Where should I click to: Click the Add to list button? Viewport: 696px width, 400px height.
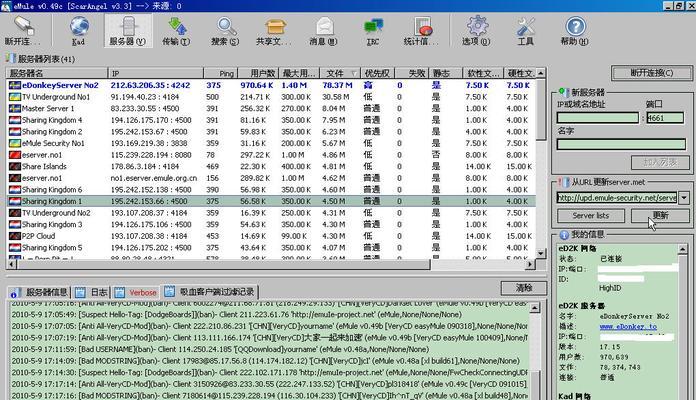(x=660, y=162)
